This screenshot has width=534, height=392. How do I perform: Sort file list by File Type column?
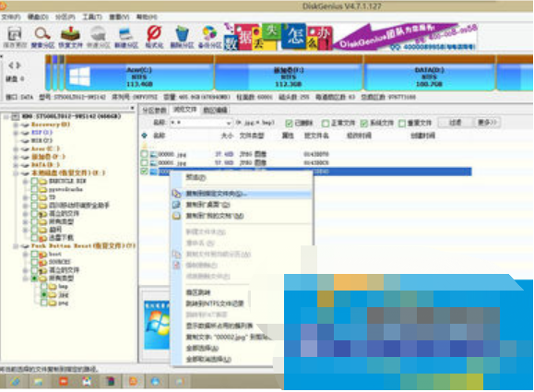click(x=252, y=136)
